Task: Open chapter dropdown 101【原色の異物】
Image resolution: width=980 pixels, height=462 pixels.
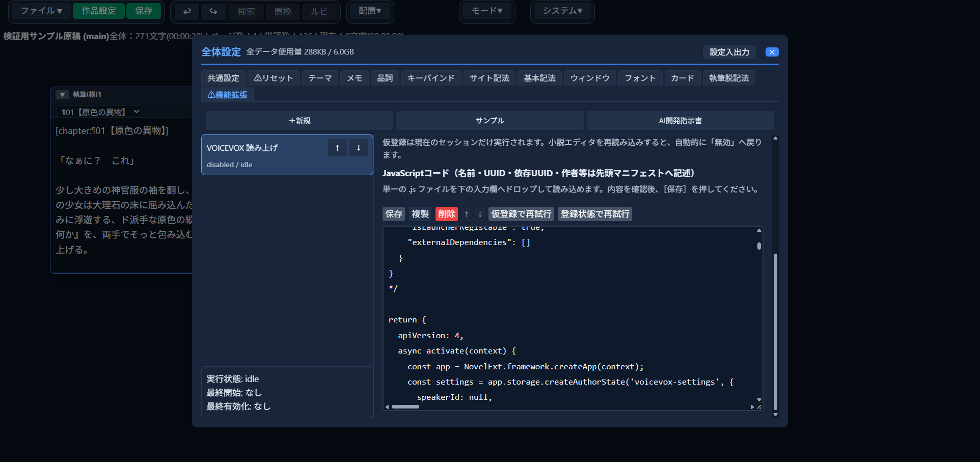Action: [98, 112]
